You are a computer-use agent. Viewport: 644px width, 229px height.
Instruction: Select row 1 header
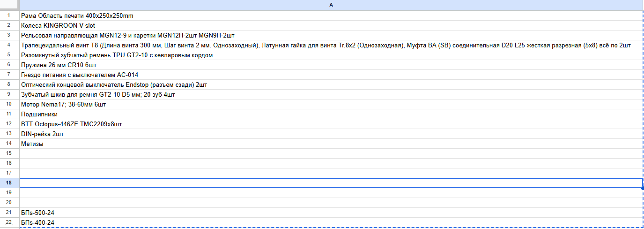pos(9,15)
